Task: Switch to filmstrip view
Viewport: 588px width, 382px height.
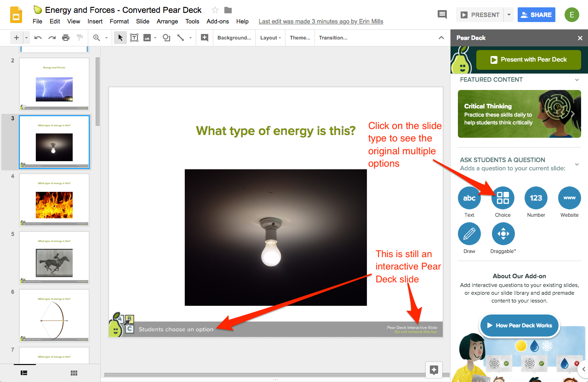Action: coord(24,373)
